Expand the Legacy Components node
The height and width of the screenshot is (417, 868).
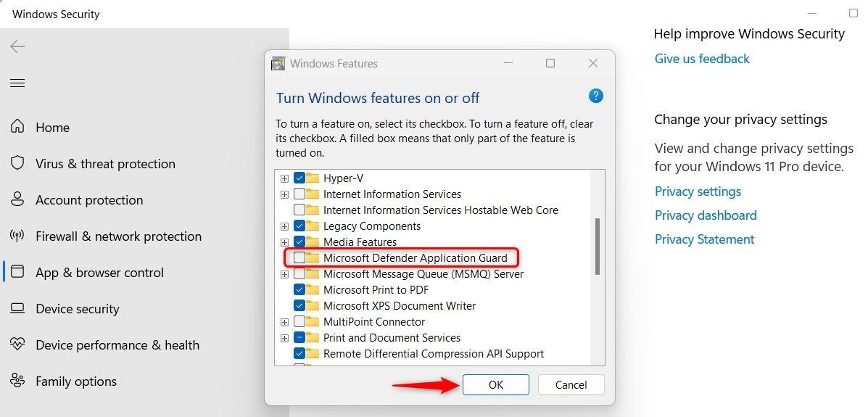(x=284, y=226)
